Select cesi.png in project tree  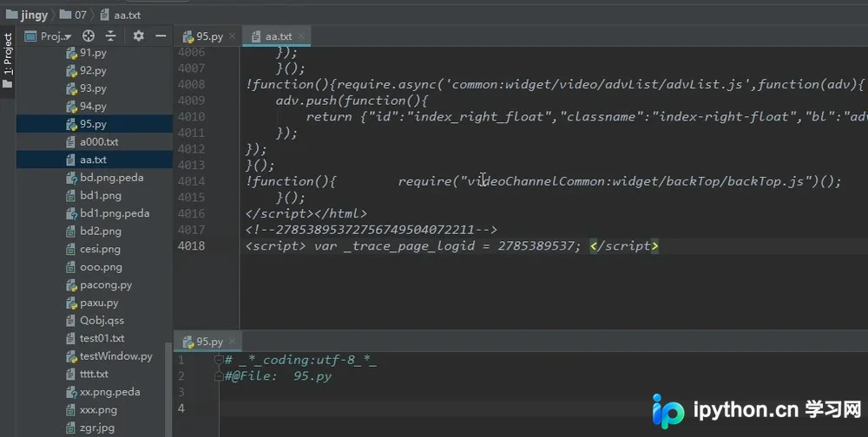coord(100,249)
